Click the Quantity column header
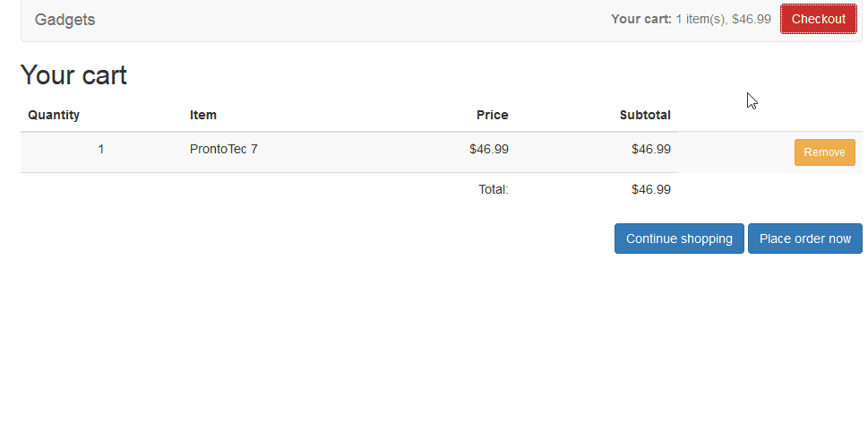 click(54, 115)
